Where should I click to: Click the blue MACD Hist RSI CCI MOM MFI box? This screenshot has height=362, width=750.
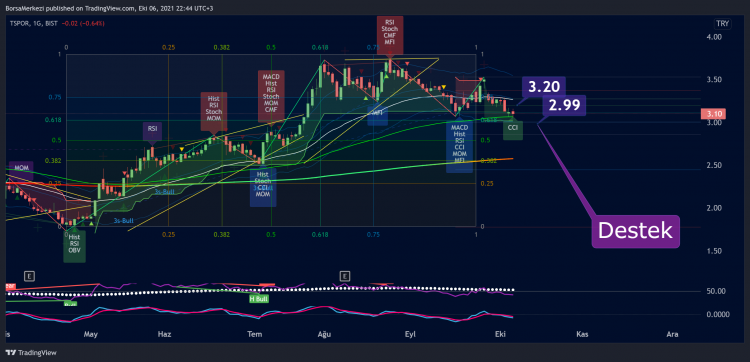point(459,146)
